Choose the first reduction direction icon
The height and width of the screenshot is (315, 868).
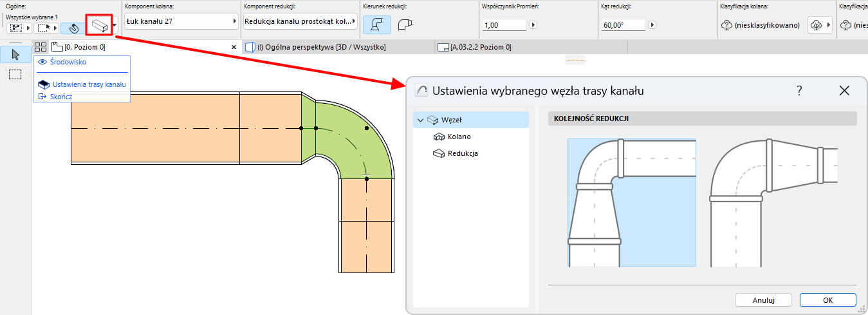pyautogui.click(x=376, y=24)
